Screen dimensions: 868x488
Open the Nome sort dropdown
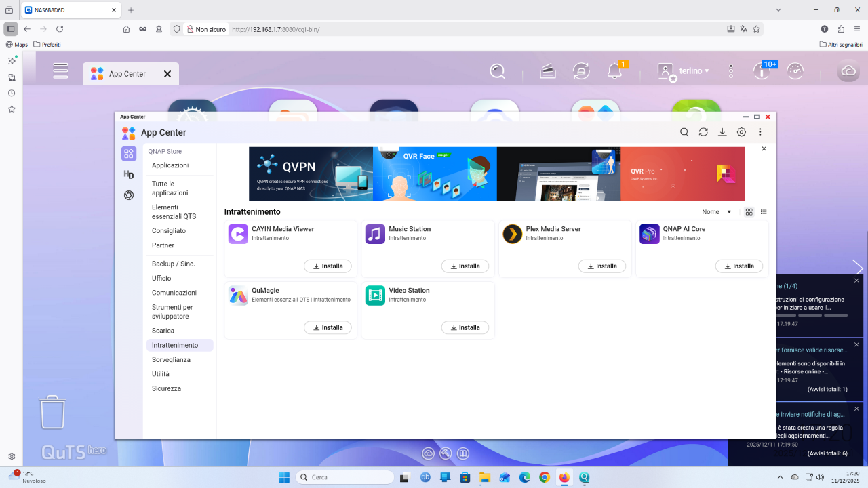coord(716,212)
